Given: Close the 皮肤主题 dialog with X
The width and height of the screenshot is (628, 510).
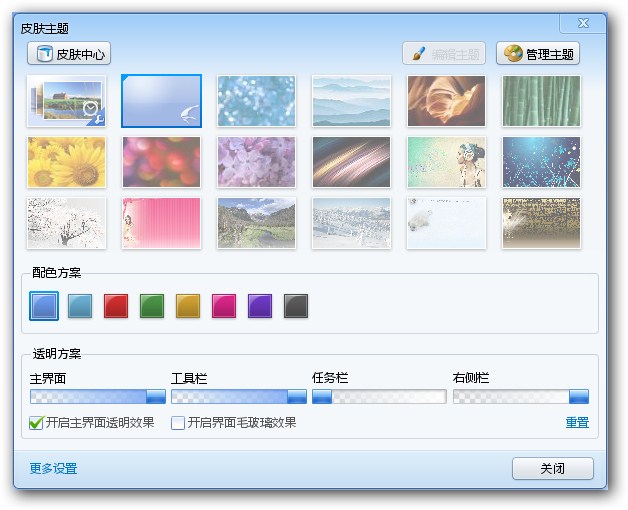Looking at the screenshot, I should 583,23.
